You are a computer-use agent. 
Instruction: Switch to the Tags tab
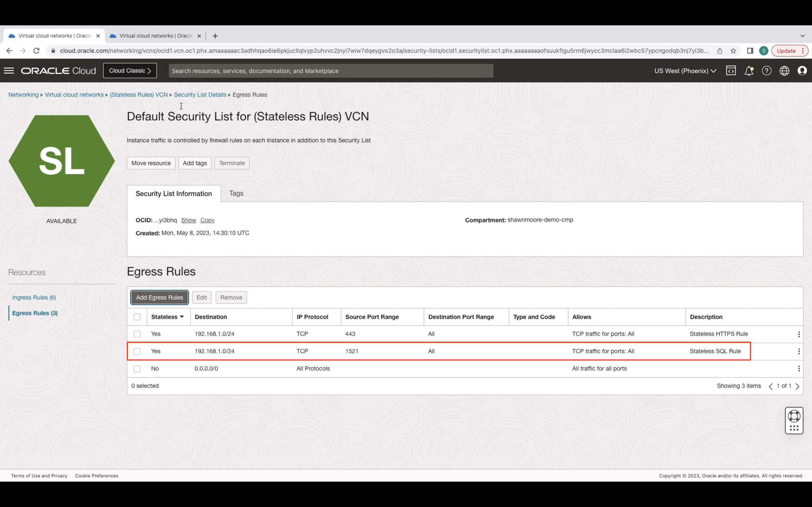(x=236, y=194)
